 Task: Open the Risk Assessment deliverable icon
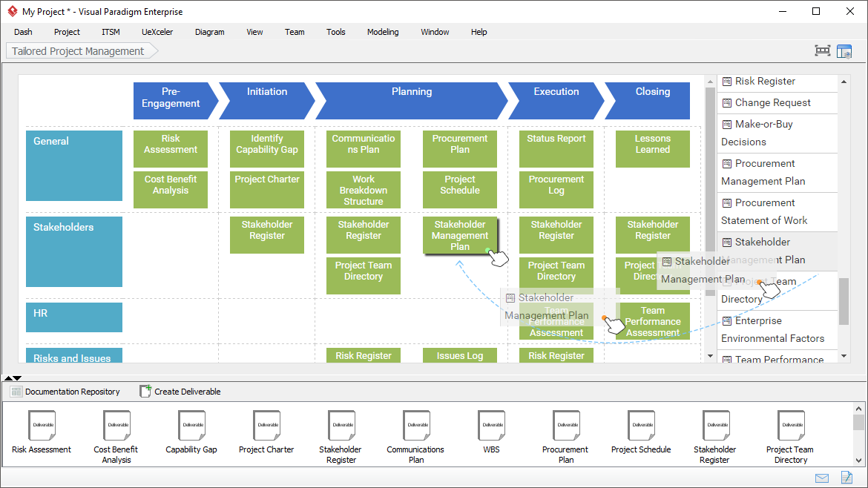pyautogui.click(x=42, y=425)
